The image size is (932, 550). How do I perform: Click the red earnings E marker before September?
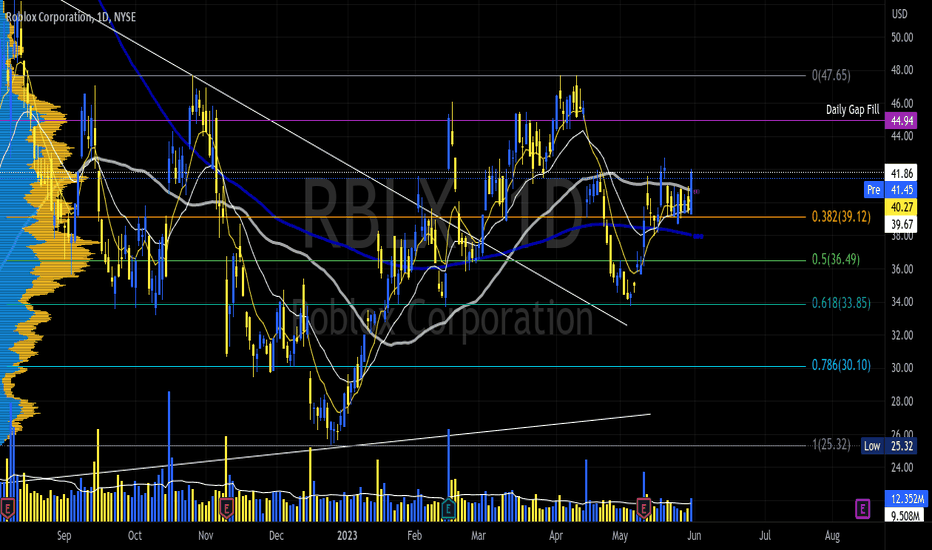coord(7,508)
